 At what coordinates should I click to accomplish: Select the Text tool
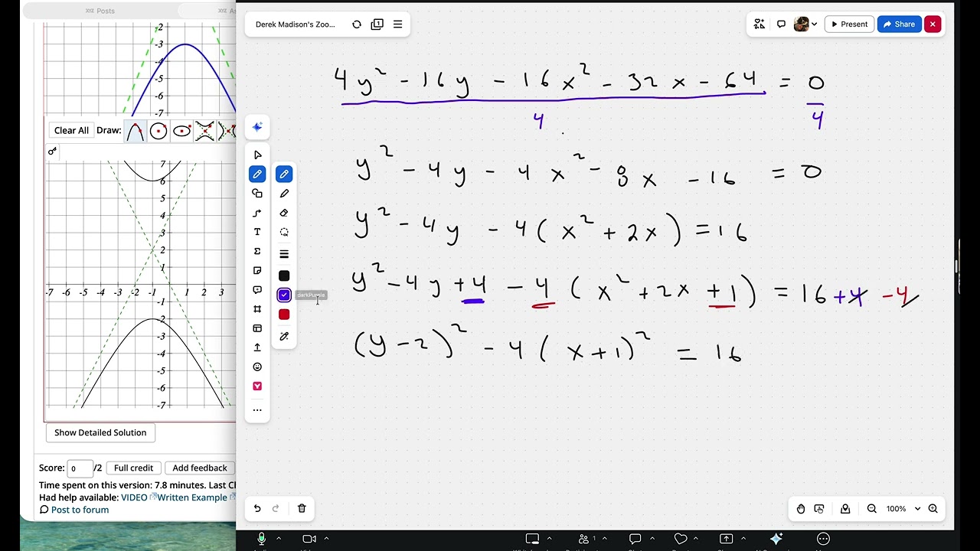point(257,232)
